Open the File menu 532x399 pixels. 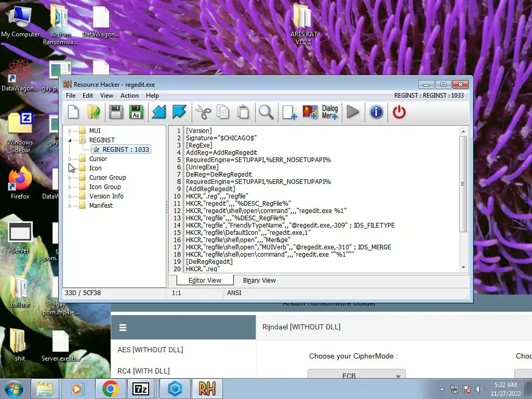click(x=71, y=96)
